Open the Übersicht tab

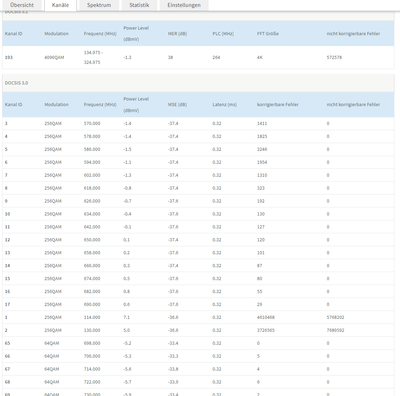click(22, 5)
